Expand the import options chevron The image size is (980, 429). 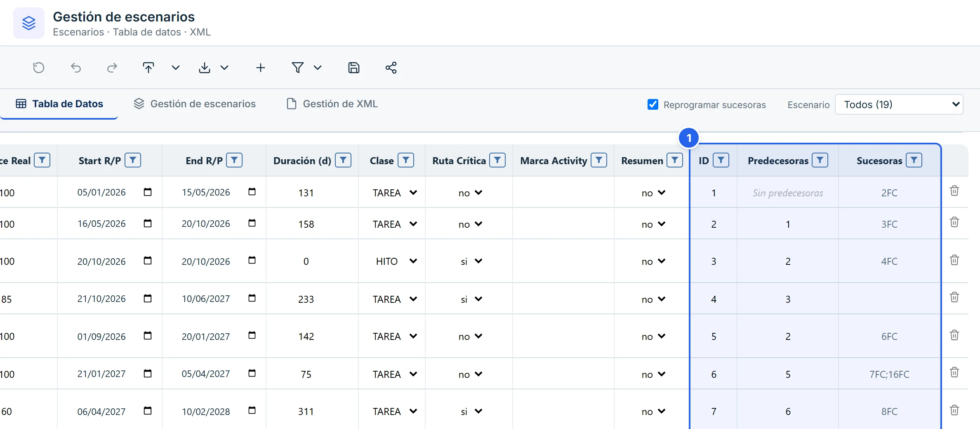176,68
